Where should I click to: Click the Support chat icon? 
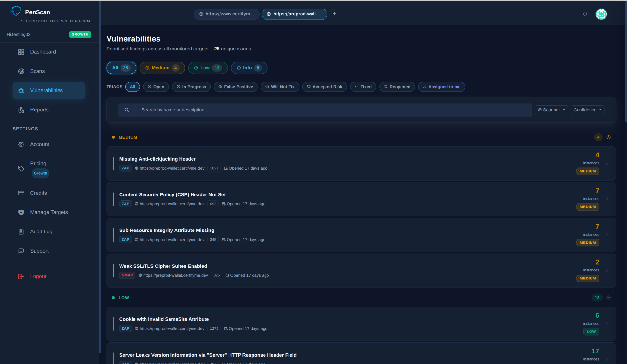click(21, 251)
